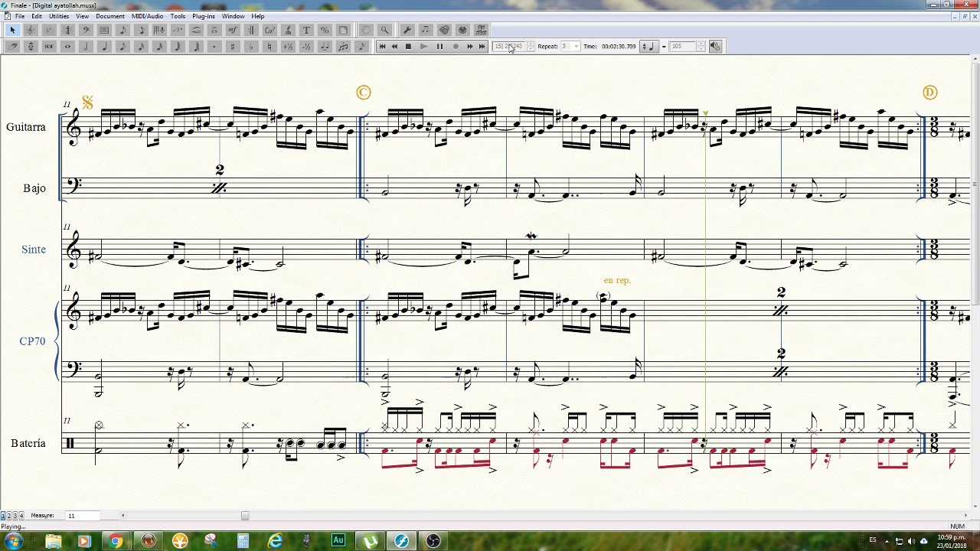Open Internet Explorer from the taskbar
Image resolution: width=980 pixels, height=551 pixels.
coord(275,541)
